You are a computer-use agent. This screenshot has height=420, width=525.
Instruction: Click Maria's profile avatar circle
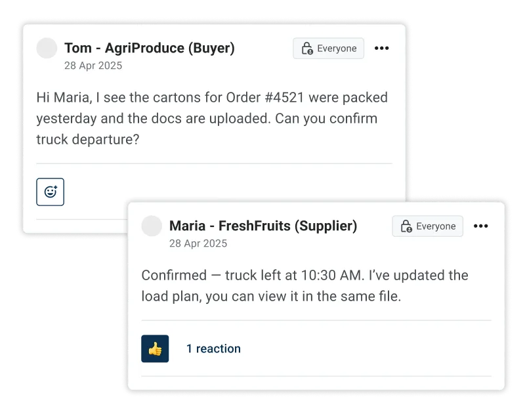(x=152, y=226)
